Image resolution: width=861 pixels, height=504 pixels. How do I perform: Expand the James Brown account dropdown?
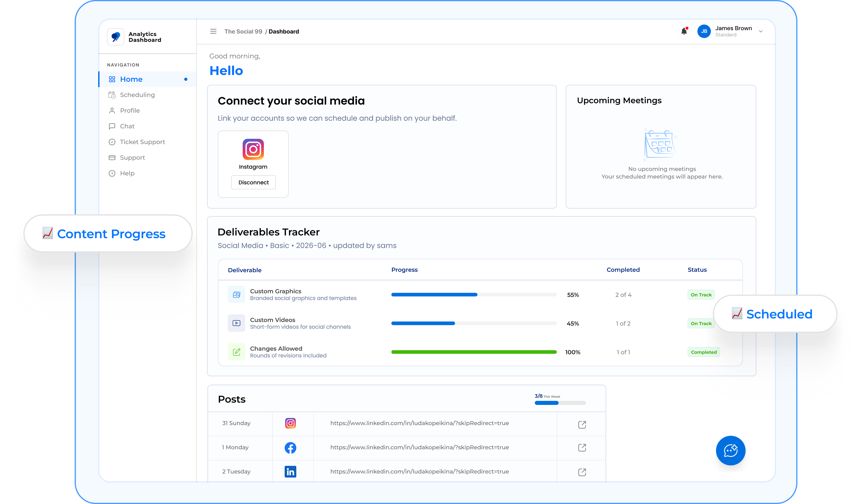point(761,31)
